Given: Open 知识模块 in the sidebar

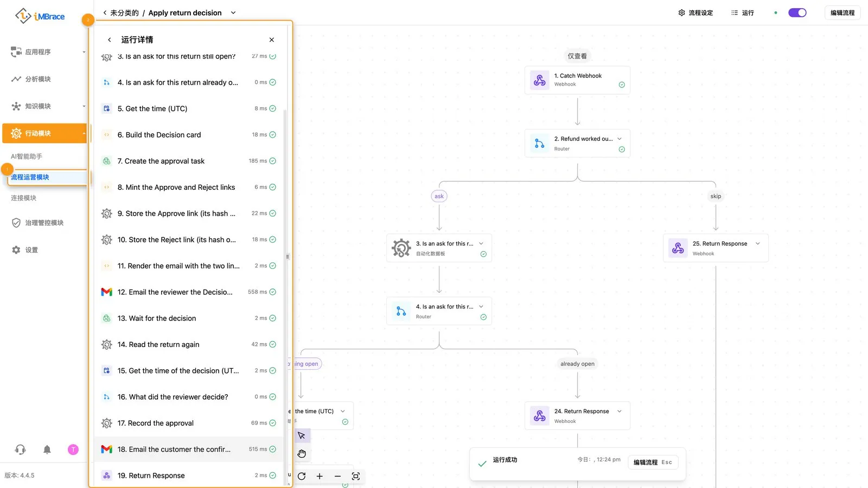Looking at the screenshot, I should (x=44, y=106).
